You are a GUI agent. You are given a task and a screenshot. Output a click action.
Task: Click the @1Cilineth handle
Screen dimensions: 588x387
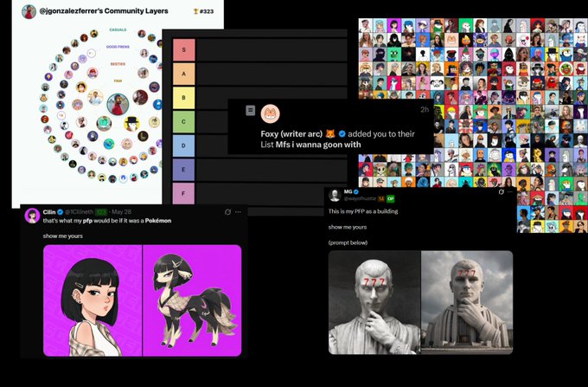(x=80, y=212)
